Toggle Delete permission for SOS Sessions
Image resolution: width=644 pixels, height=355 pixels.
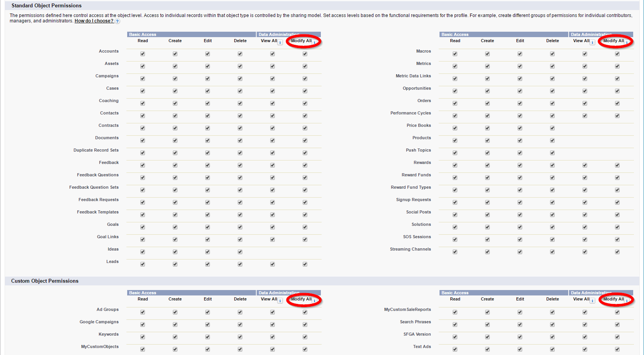pyautogui.click(x=552, y=239)
